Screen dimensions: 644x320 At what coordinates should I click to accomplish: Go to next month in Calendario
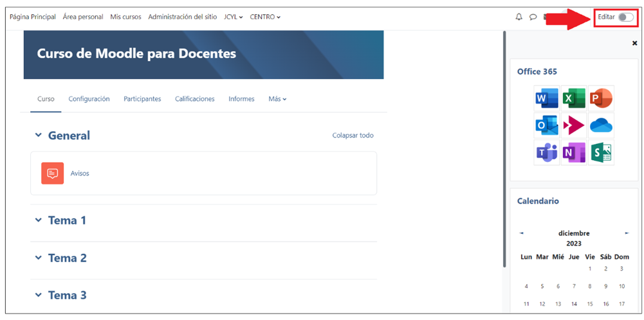click(x=627, y=233)
